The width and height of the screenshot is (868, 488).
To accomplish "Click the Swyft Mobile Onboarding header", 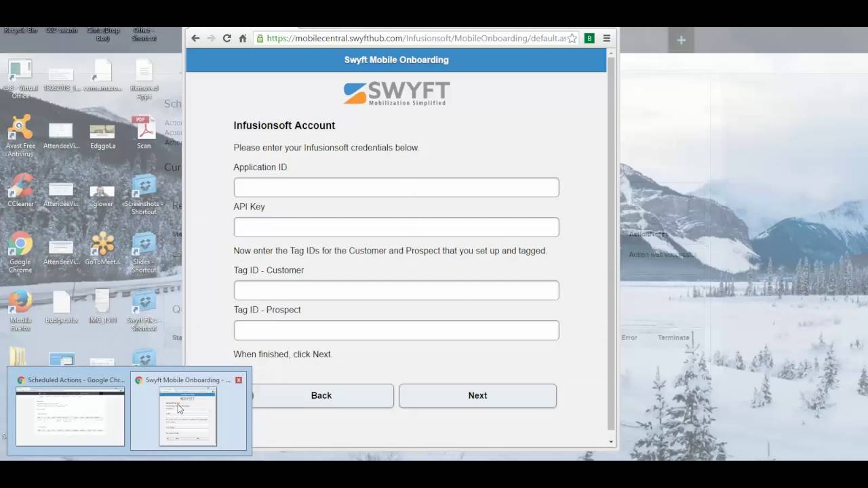I will pyautogui.click(x=396, y=60).
